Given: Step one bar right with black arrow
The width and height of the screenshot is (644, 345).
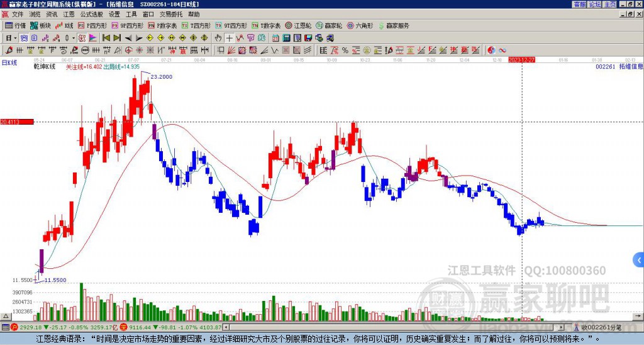Looking at the screenshot, I should [139, 38].
